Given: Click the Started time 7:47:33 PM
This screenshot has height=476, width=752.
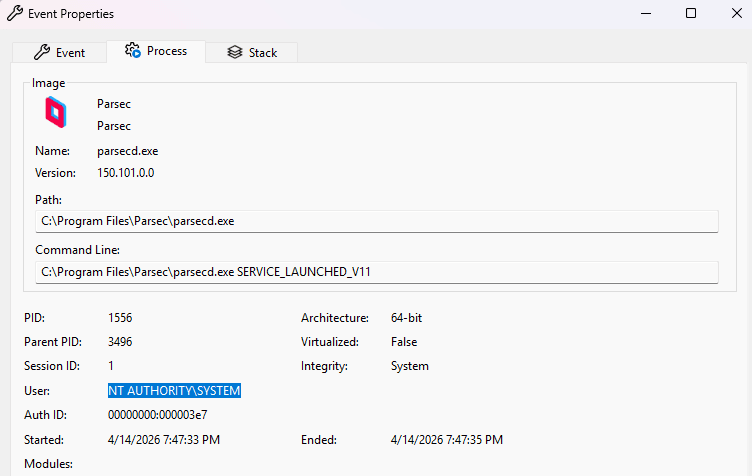Looking at the screenshot, I should point(164,440).
